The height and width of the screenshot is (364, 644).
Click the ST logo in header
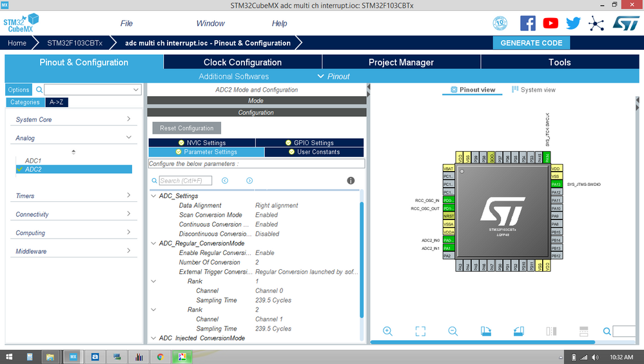point(626,23)
